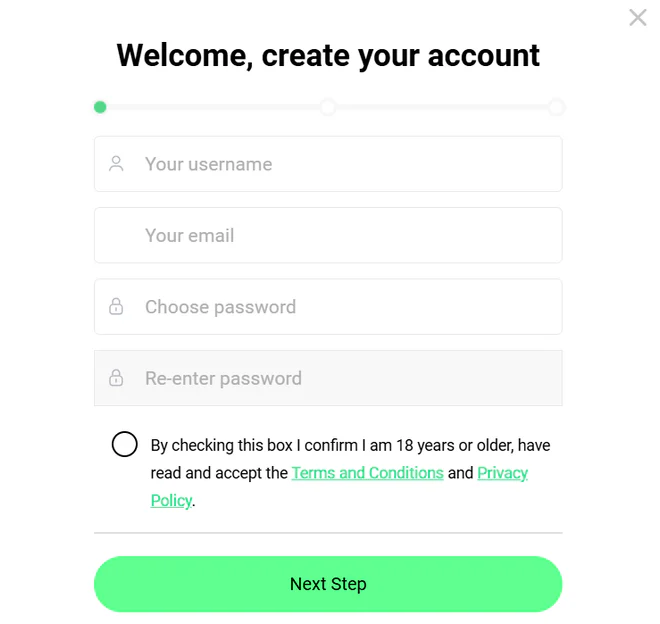Image resolution: width=660 pixels, height=624 pixels.
Task: Click the user silhouette icon in username field
Action: coord(116,164)
